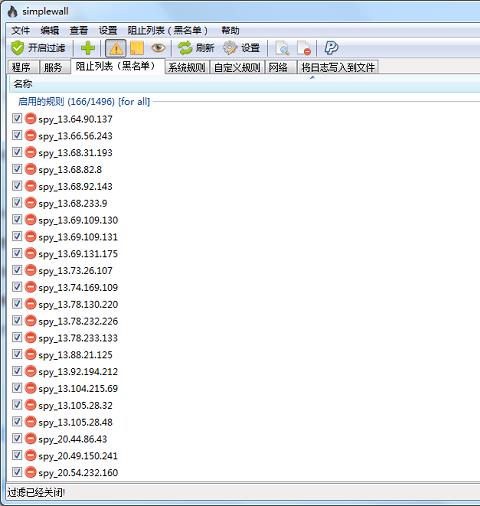Screen dimensions: 480x506
Task: Open the 查看 menu
Action: [79, 31]
